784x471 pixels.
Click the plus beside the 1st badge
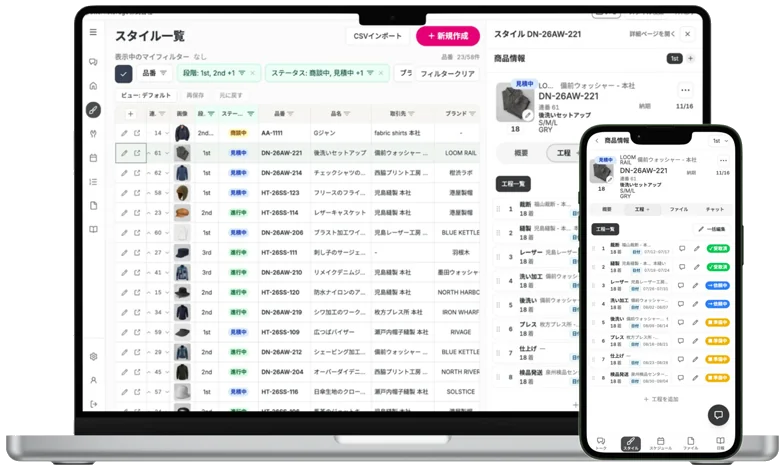tap(690, 58)
